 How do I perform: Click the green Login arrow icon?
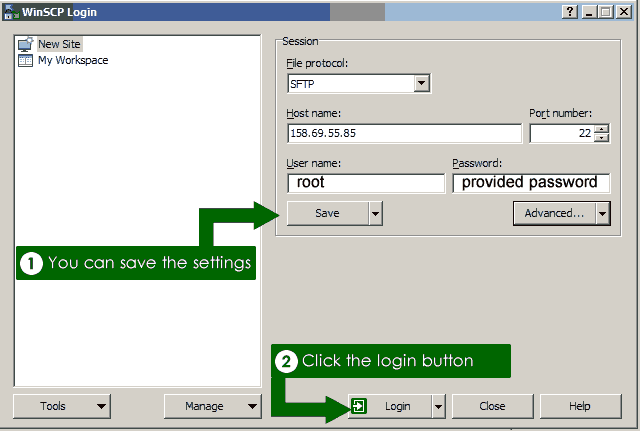pyautogui.click(x=359, y=406)
